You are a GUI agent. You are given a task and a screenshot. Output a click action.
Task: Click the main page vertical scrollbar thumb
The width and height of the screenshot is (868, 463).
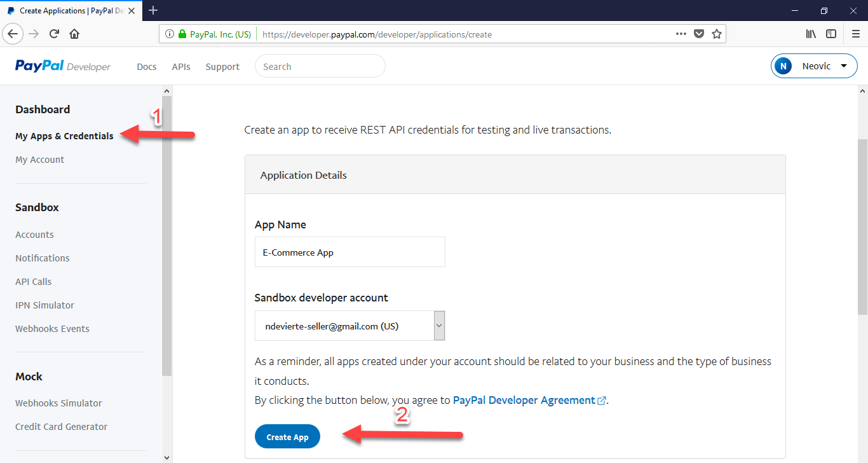(x=862, y=226)
